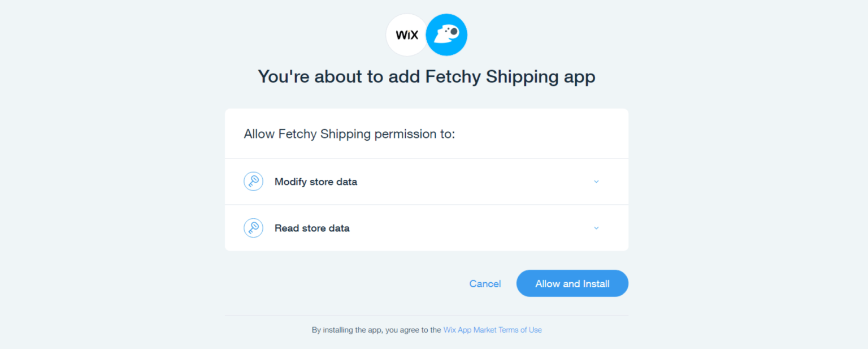Open the Wix circular logo

pyautogui.click(x=406, y=35)
